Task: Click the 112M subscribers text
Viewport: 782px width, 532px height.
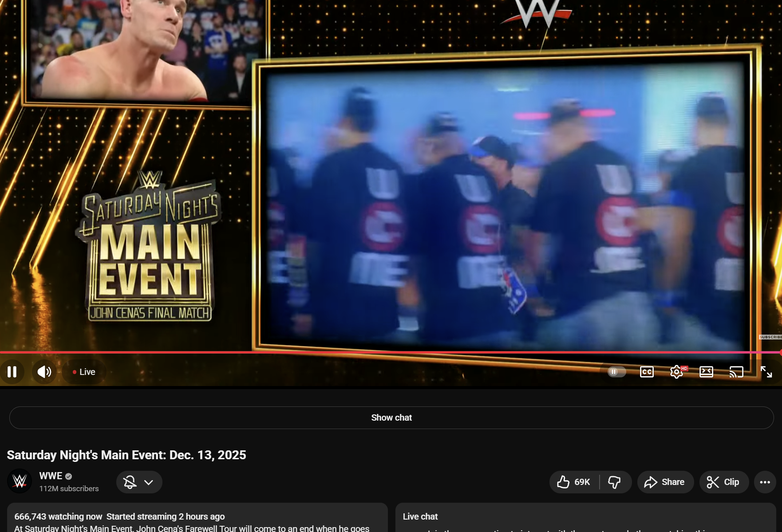Action: pyautogui.click(x=69, y=489)
